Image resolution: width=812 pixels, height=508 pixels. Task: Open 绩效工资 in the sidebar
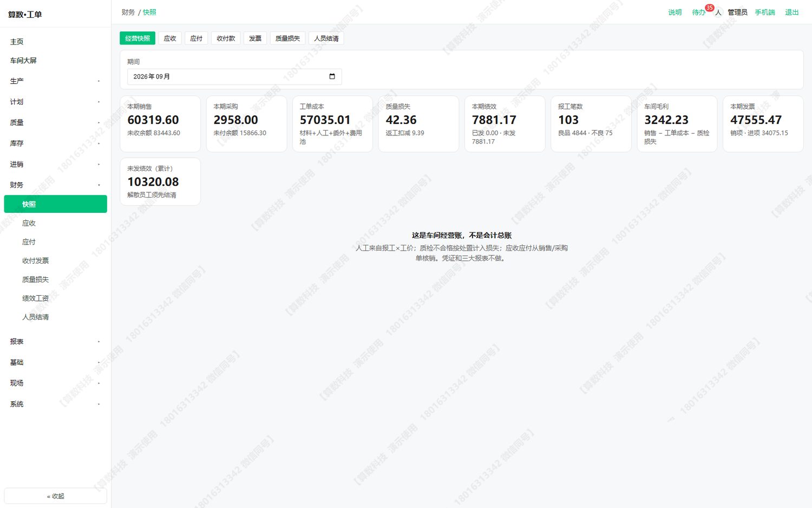(55, 298)
